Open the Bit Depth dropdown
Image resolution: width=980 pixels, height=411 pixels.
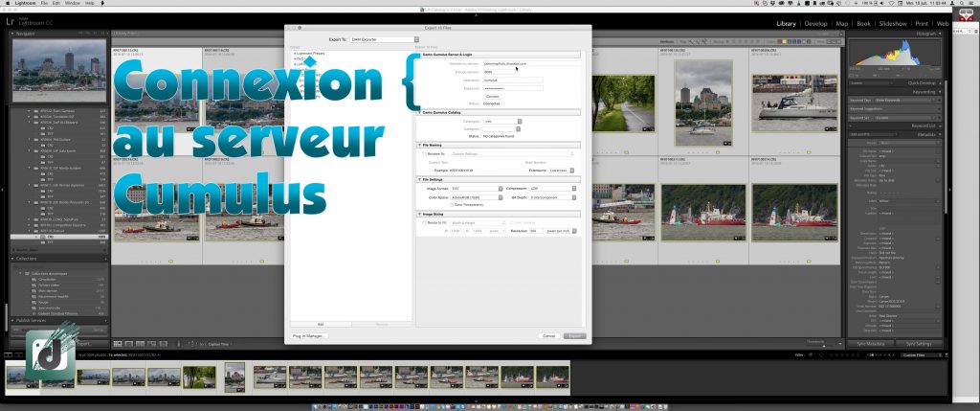[x=552, y=197]
